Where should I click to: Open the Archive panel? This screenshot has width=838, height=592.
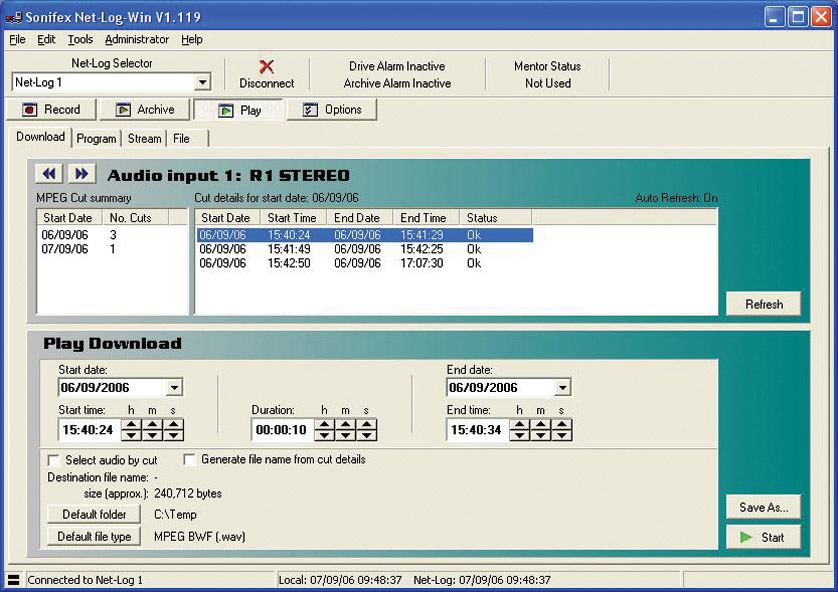pos(144,110)
